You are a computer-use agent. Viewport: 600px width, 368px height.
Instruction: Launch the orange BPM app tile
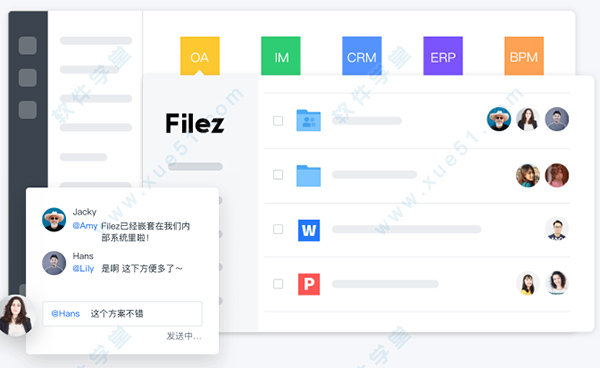tap(524, 56)
